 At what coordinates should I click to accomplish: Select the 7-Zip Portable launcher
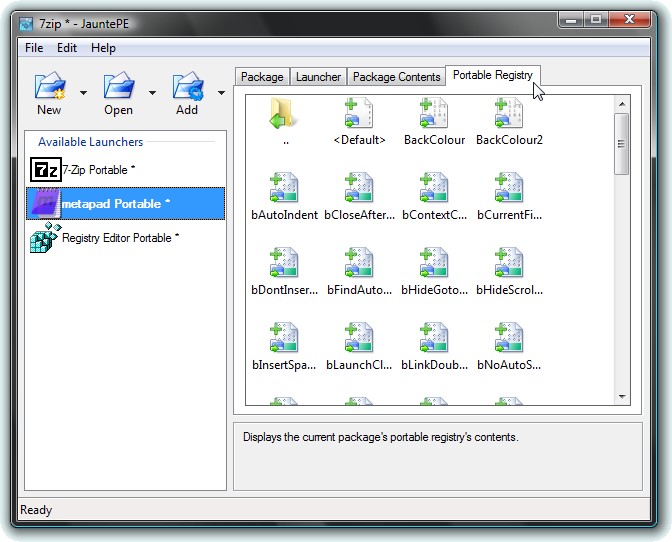click(x=98, y=170)
